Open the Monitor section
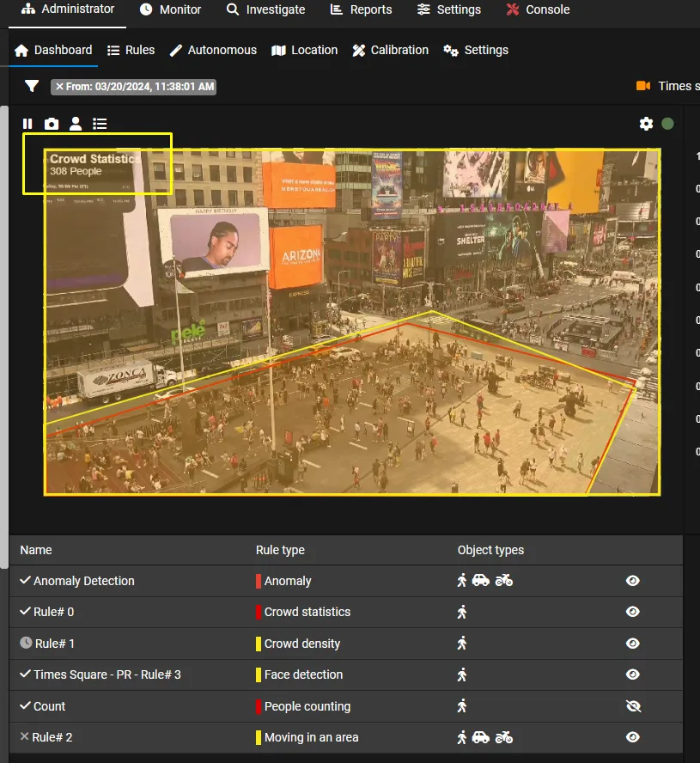Screen dimensions: 700x763 click(170, 9)
